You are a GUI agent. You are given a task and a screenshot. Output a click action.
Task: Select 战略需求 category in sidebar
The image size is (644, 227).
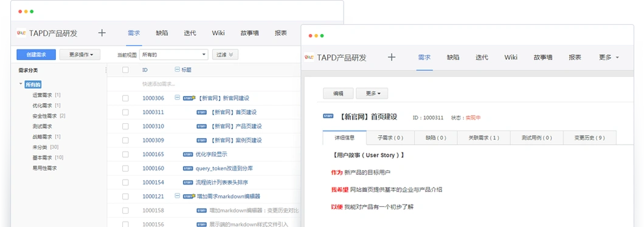(42, 137)
